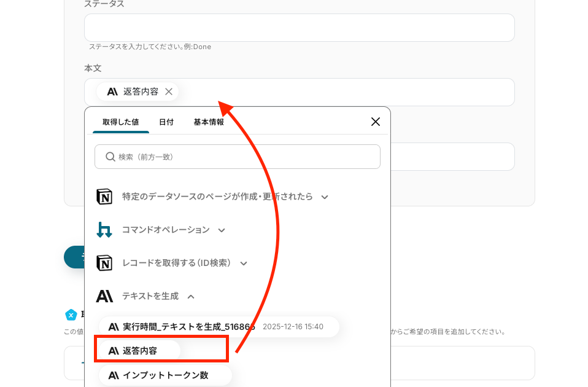Click the Anthropic icon beside テキストを生成
The height and width of the screenshot is (387, 588).
[x=104, y=296]
